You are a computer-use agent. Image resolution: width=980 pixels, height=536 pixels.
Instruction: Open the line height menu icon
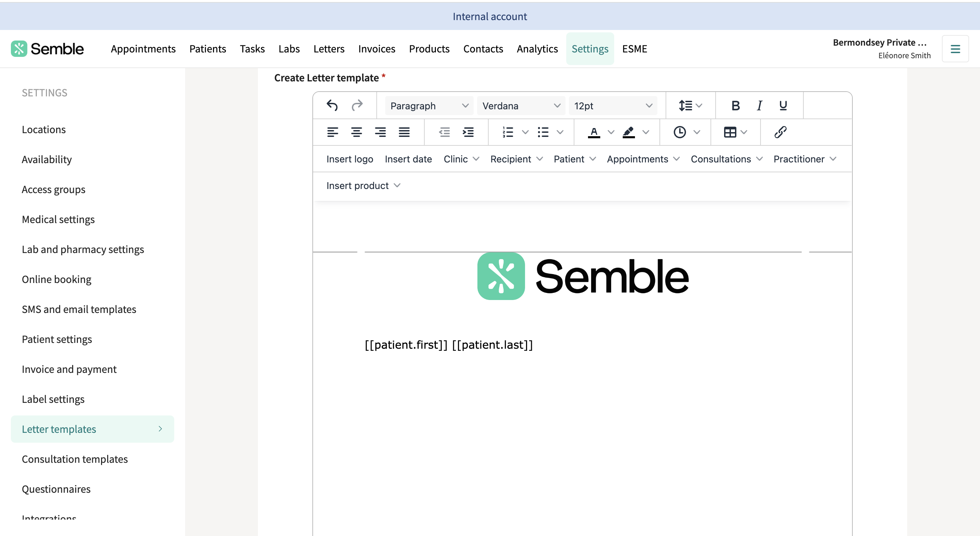(x=690, y=106)
